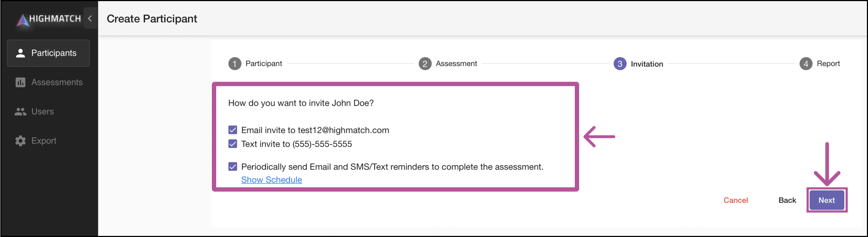This screenshot has width=868, height=237.
Task: Click the red Cancel button
Action: pos(736,200)
